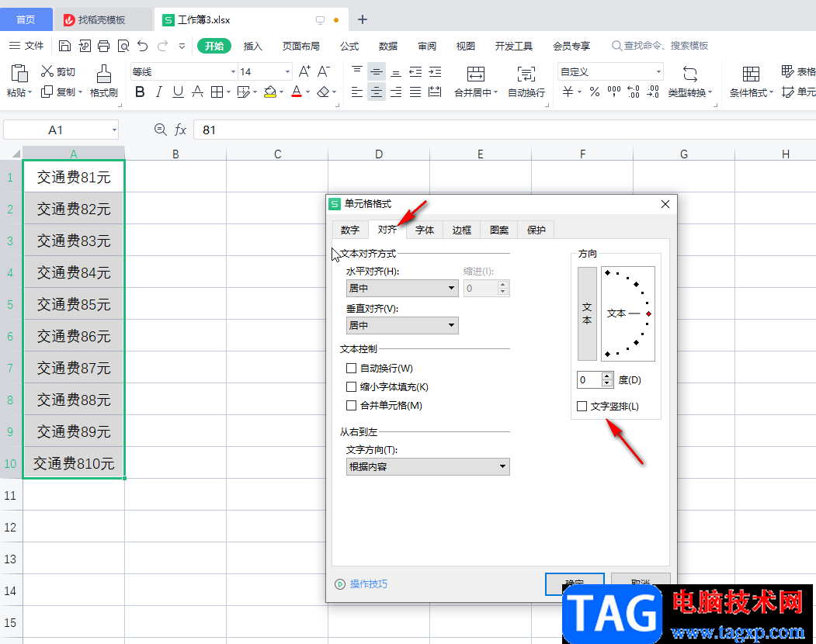Click the 操作技巧 link

(369, 584)
